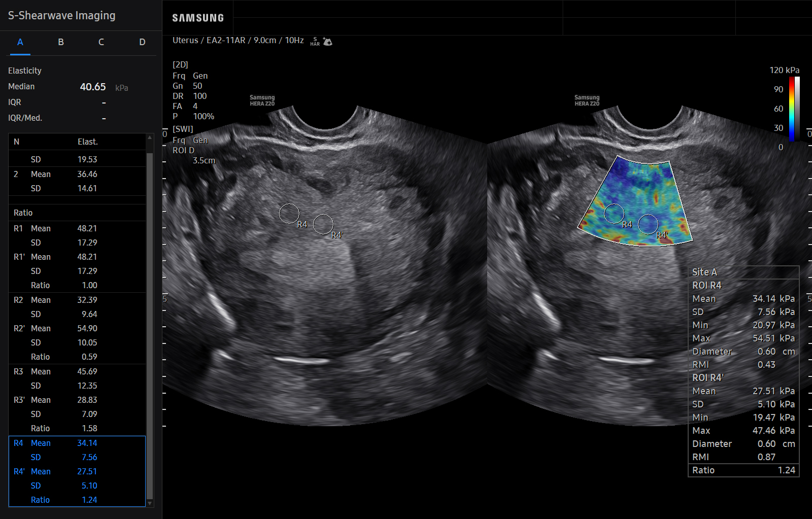Click the IQR/Med. label

click(25, 118)
